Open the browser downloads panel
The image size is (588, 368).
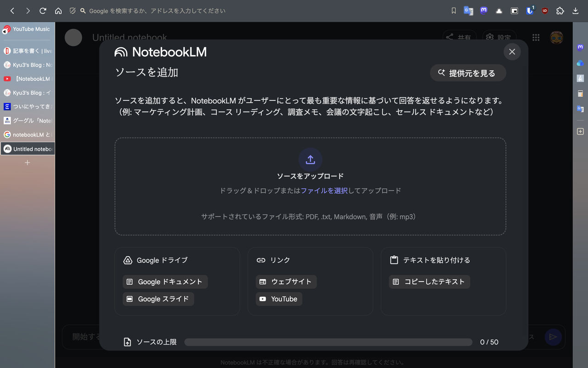[575, 11]
